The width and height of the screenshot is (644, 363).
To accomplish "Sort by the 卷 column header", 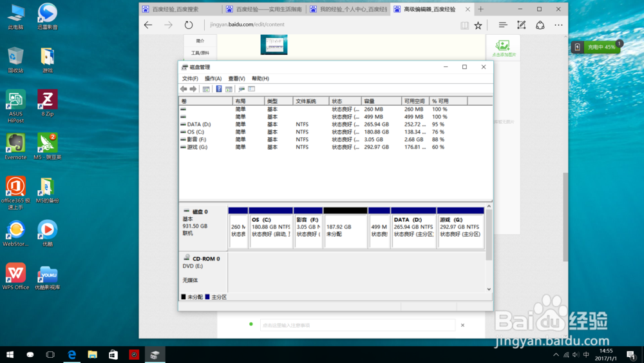I will (x=206, y=101).
